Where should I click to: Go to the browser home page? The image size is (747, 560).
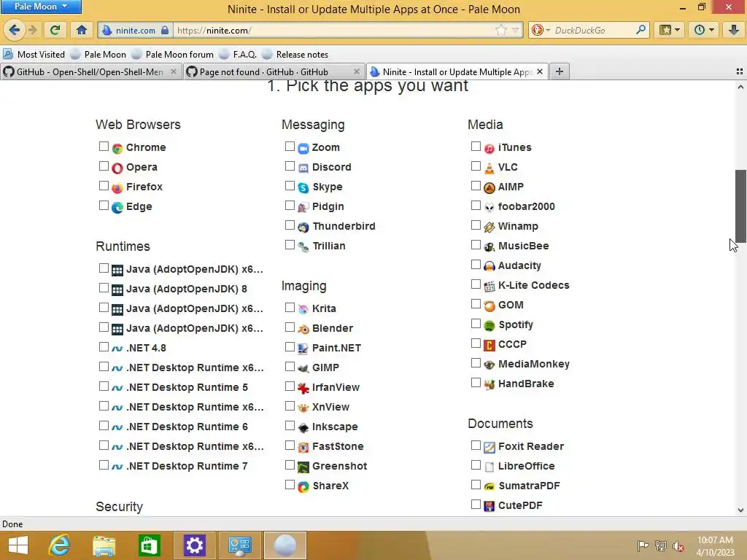pyautogui.click(x=82, y=30)
